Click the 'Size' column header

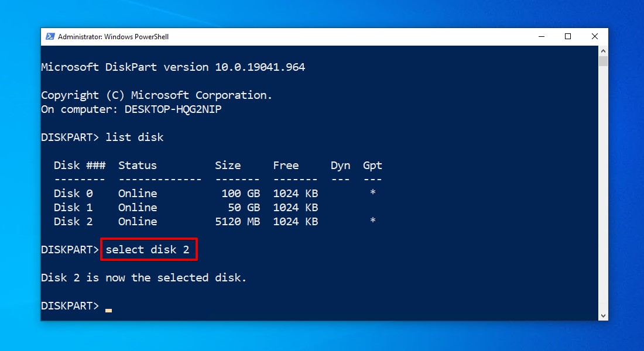pos(228,166)
